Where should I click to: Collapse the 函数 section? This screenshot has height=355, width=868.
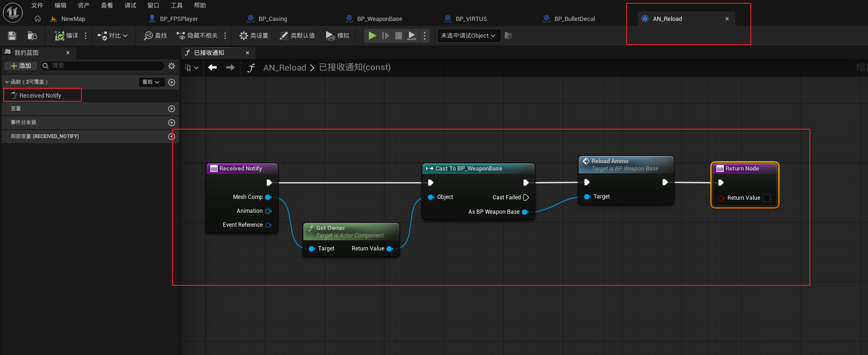point(7,82)
